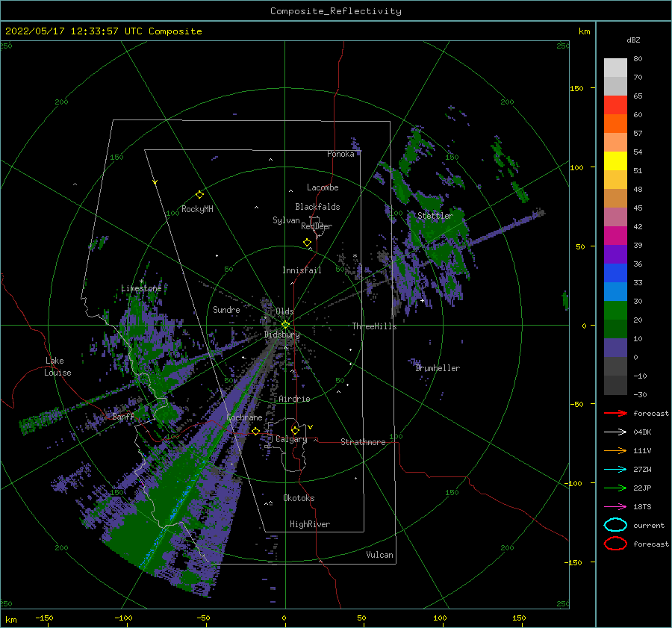
Task: Click the 18TS legend label
Action: click(x=642, y=507)
